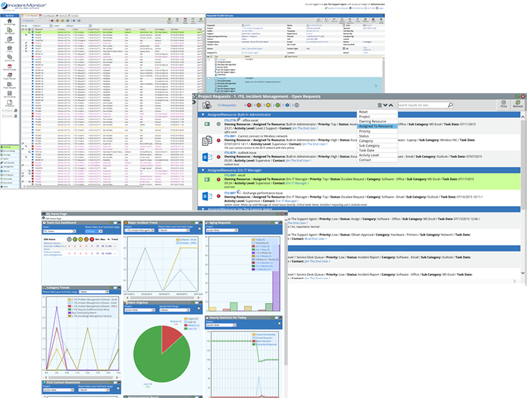Screen dimensions: 530x398
Task: Click the documents icon on the Wireless network request
Action: coord(207,140)
